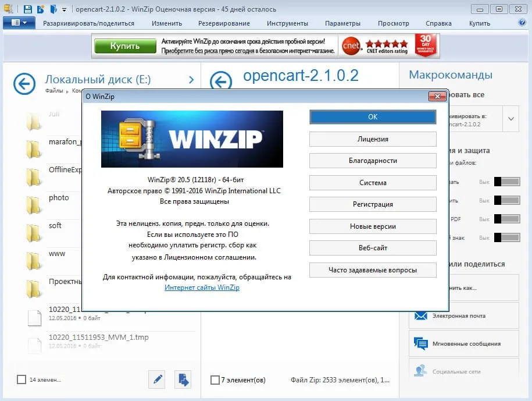Open the quick access toolbar customize arrow
The height and width of the screenshot is (401, 532).
pos(64,10)
